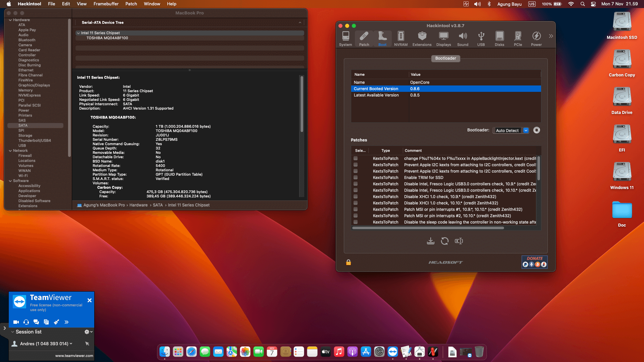The height and width of the screenshot is (362, 644).
Task: Open the EFI desktop volume
Action: pyautogui.click(x=622, y=138)
